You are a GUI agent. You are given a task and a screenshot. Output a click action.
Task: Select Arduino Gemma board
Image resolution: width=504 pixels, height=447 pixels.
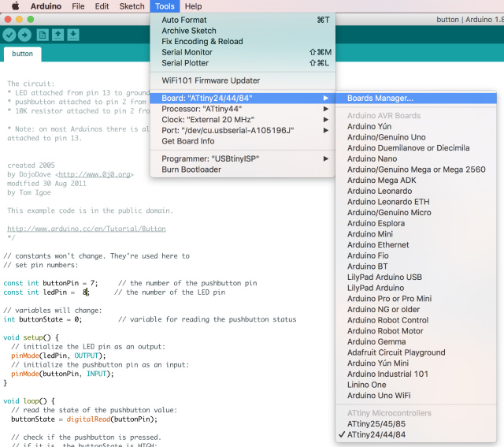[x=416, y=342]
